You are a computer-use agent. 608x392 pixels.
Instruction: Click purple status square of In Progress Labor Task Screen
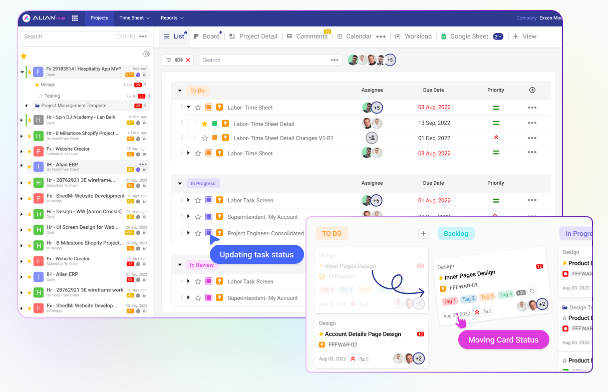pos(208,200)
